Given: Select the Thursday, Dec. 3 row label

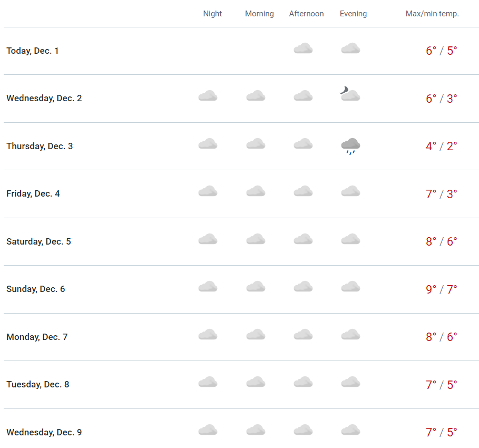Looking at the screenshot, I should pos(40,146).
